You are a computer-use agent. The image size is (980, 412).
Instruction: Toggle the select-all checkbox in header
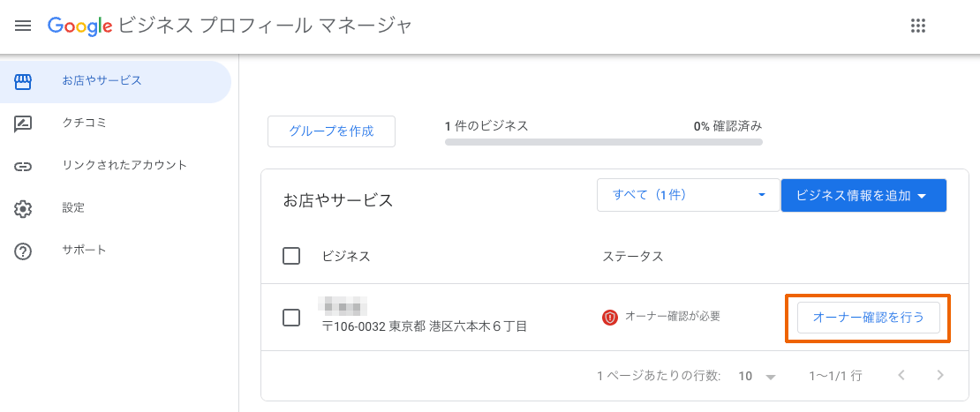[x=291, y=256]
